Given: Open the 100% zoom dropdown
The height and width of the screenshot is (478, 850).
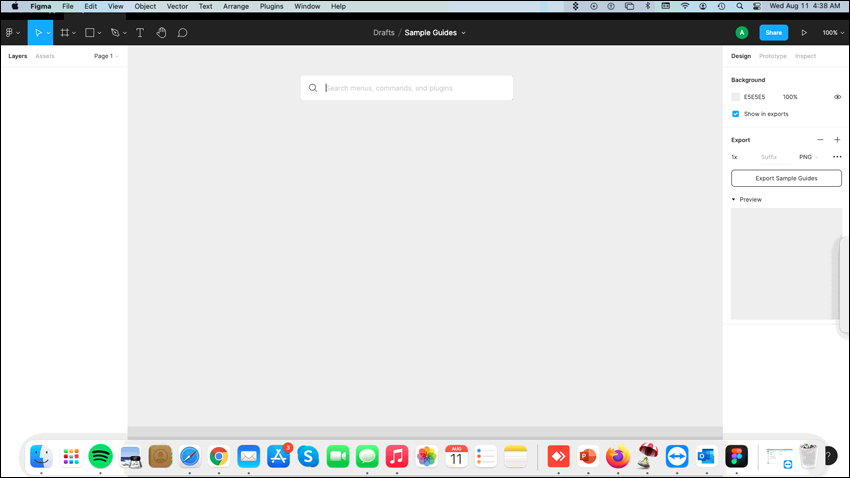Looking at the screenshot, I should point(833,33).
